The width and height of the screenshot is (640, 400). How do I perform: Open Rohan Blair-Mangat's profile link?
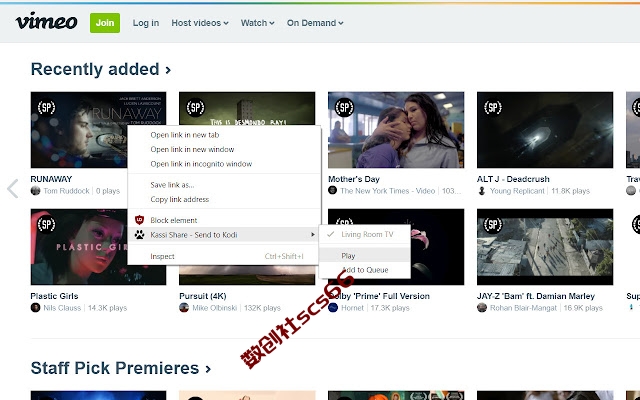[x=523, y=308]
